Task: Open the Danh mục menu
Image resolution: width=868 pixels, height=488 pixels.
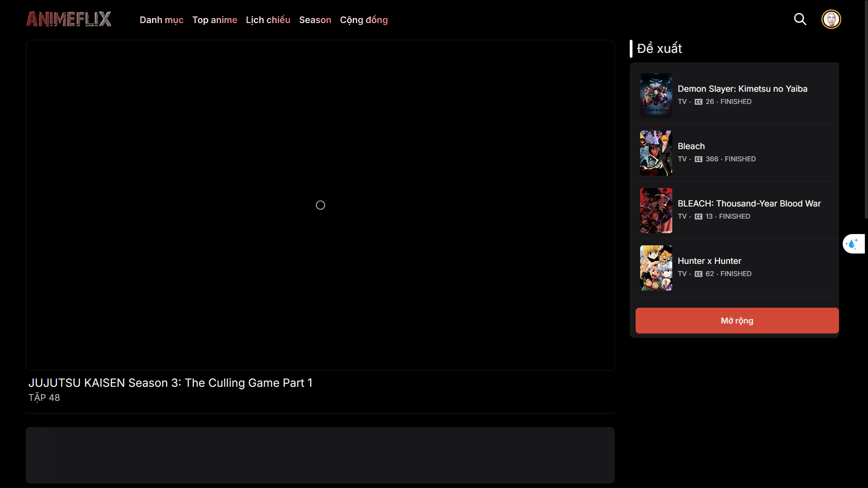Action: [161, 20]
